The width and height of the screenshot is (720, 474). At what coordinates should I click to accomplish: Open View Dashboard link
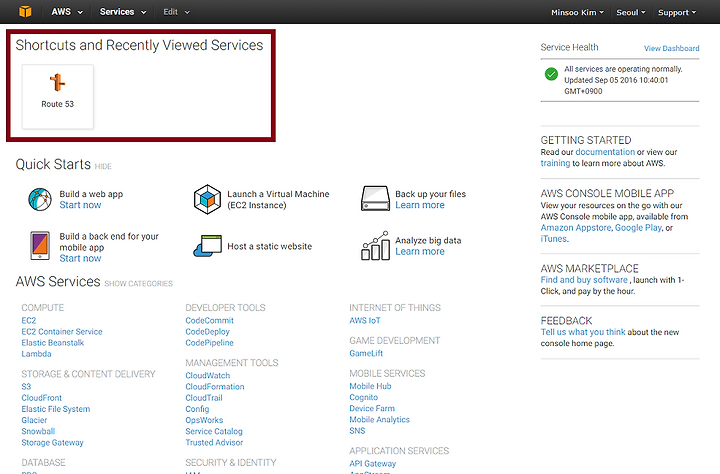[671, 48]
